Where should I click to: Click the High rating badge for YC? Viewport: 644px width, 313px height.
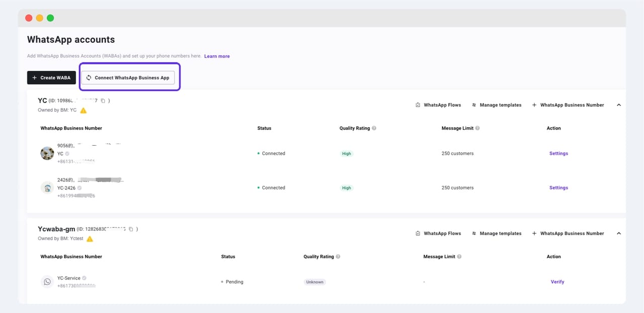coord(347,153)
